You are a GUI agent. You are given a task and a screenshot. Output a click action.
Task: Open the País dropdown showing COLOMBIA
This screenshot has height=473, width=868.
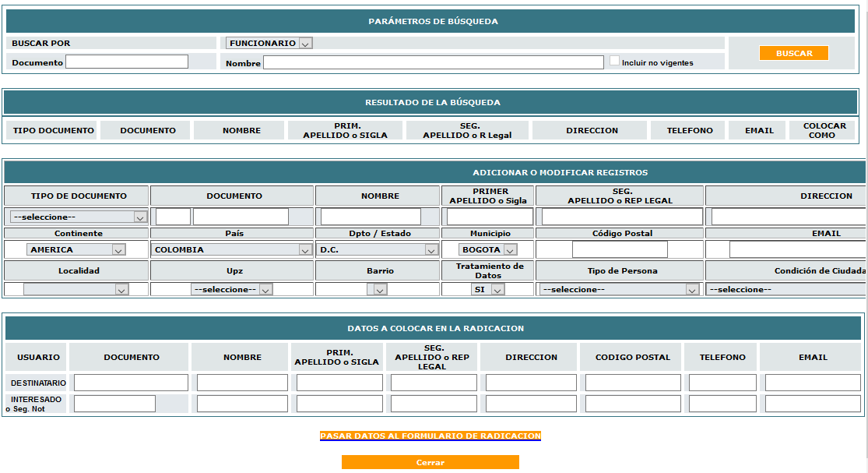click(x=231, y=250)
